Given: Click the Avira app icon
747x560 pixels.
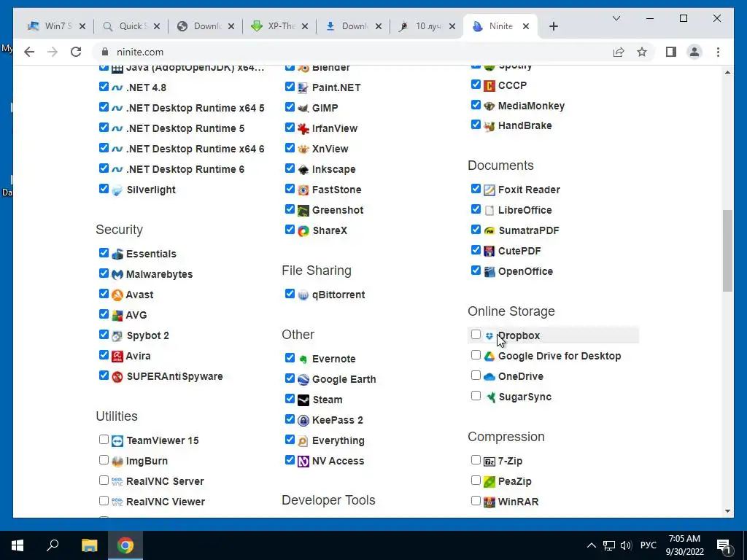Looking at the screenshot, I should click(x=117, y=356).
